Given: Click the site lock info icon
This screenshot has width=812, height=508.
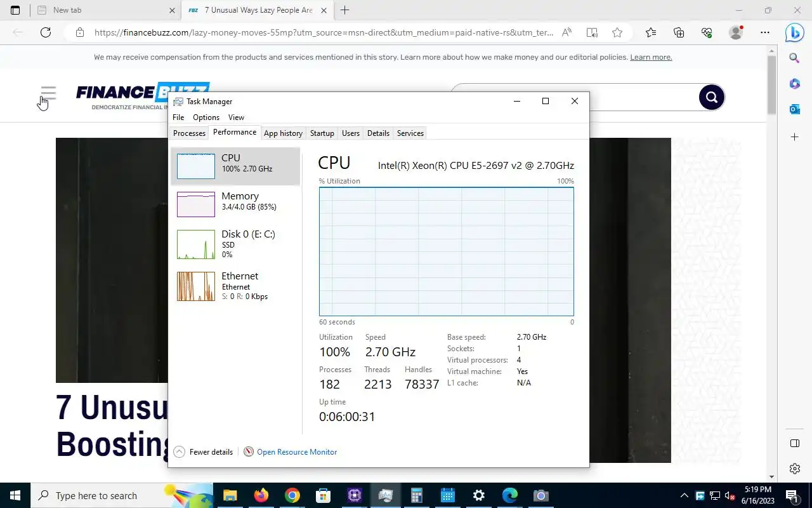Looking at the screenshot, I should pos(79,32).
